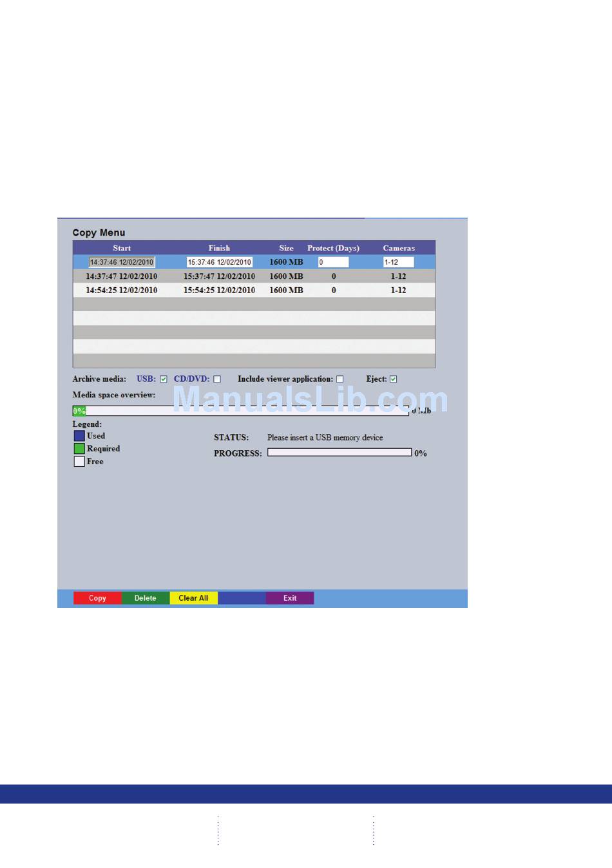Click the white Free legend swatch
612x868 pixels.
click(x=79, y=462)
